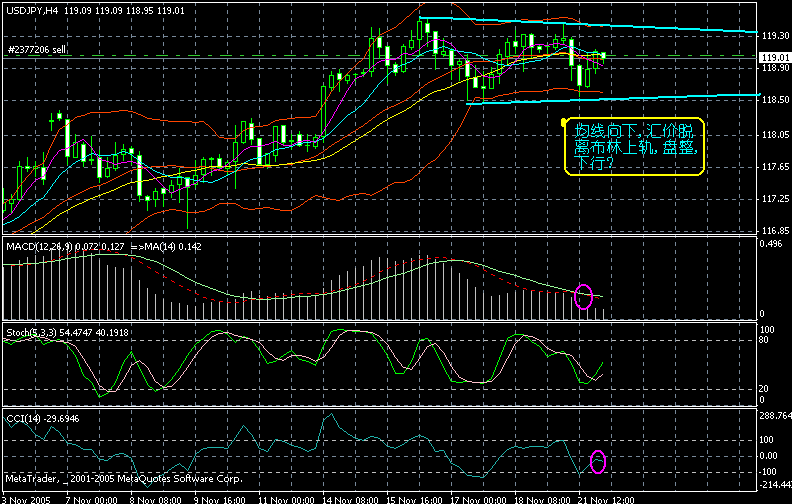
Task: Click the -214.44 CCI scale value
Action: (x=775, y=485)
